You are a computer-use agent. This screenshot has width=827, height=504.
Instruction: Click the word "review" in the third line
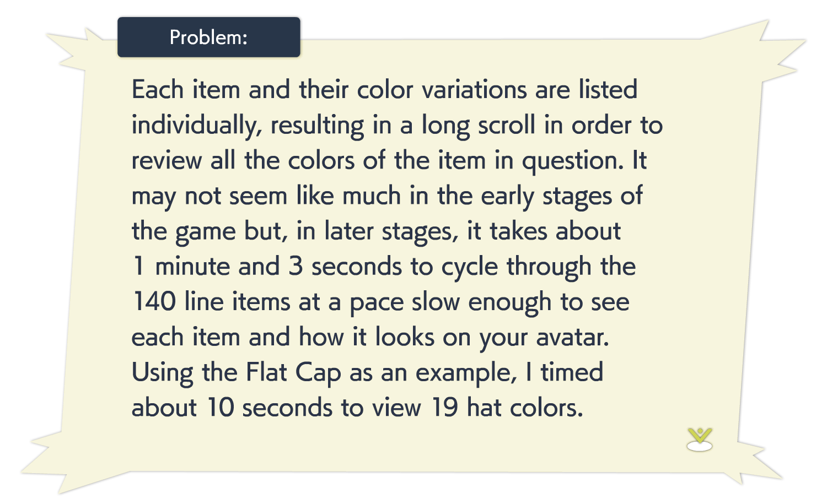click(x=167, y=161)
